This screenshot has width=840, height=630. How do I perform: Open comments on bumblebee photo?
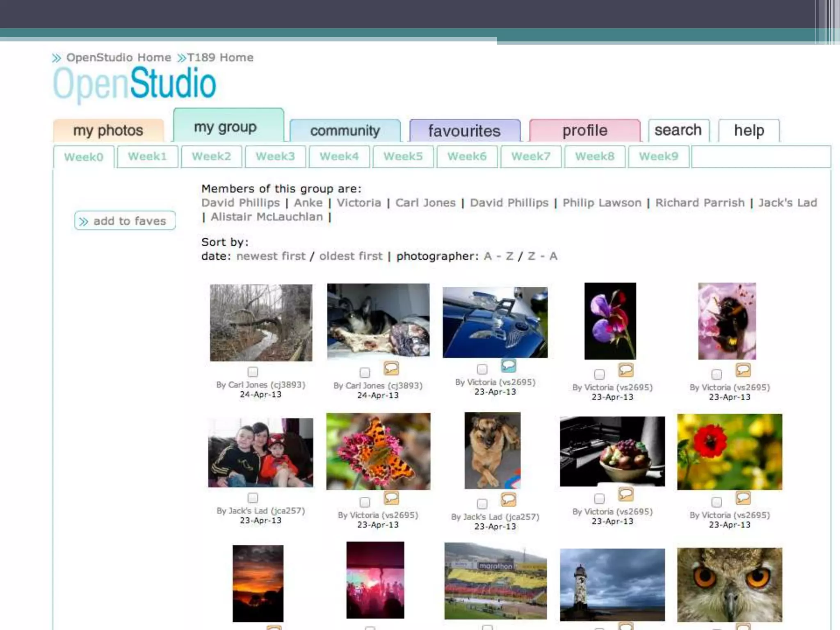tap(743, 370)
